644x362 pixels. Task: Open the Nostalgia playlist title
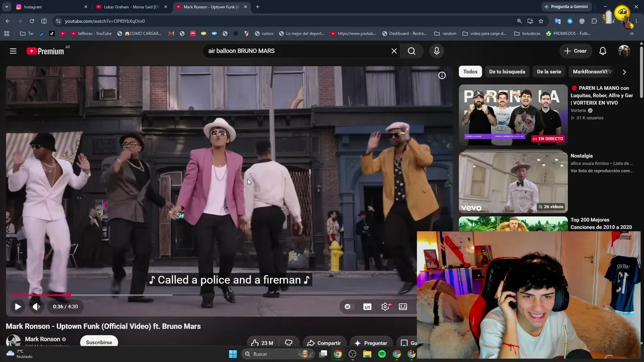point(582,156)
